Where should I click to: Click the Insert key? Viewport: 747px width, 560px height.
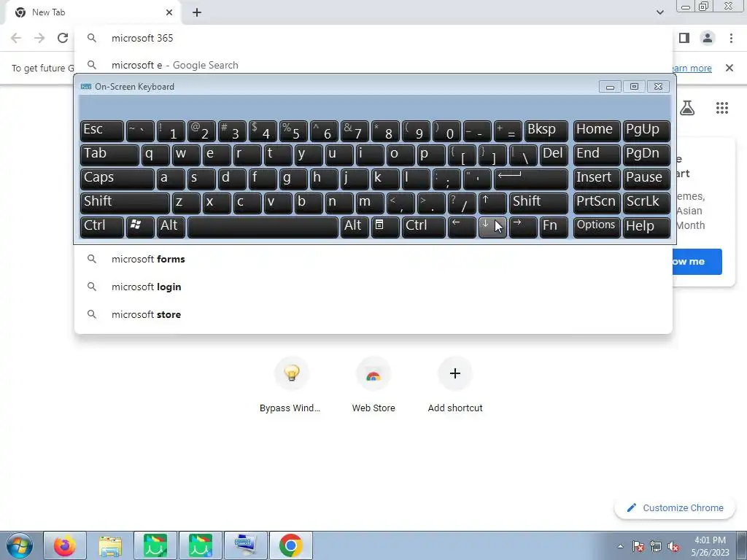pos(597,179)
